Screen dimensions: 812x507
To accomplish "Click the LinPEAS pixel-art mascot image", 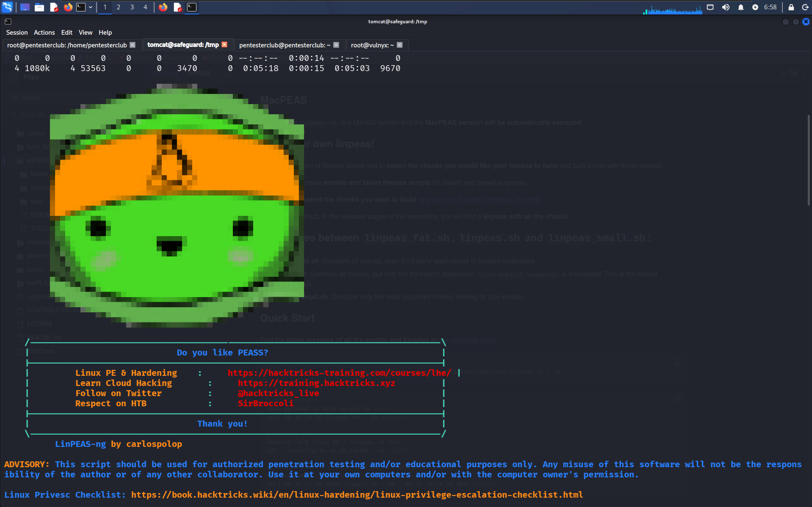I will [x=177, y=206].
